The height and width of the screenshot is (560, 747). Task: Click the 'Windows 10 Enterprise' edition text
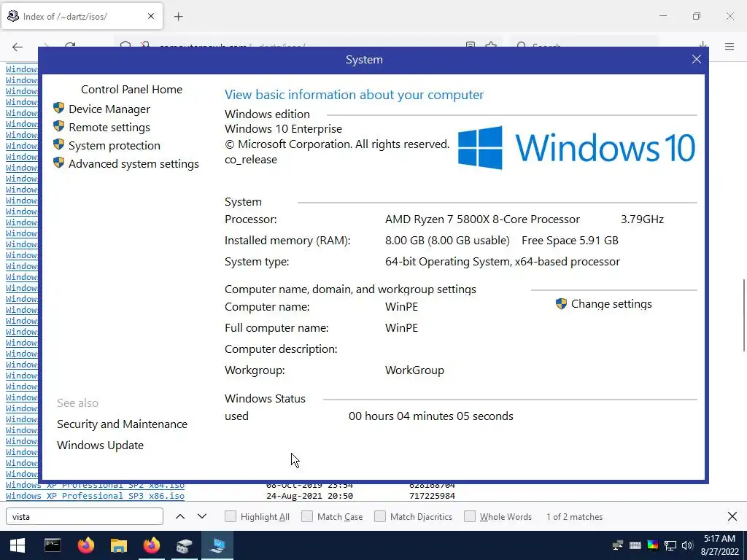click(283, 129)
